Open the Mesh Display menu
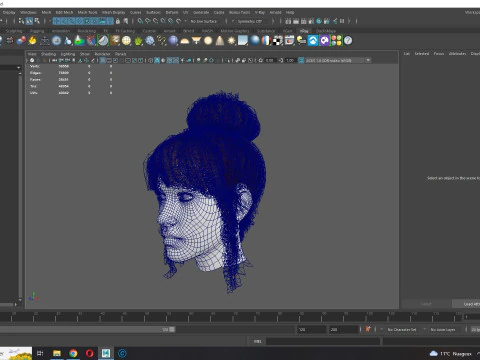 (x=114, y=12)
